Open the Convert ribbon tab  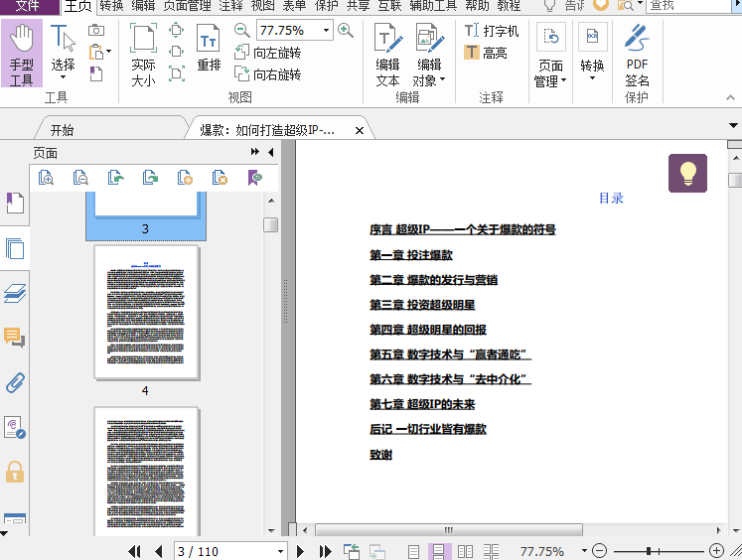coord(111,6)
